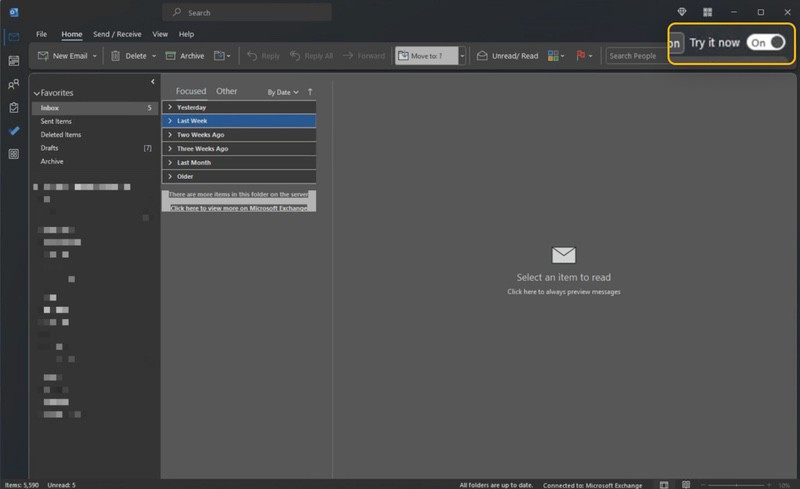Reverse sort order with the arrow
The image size is (800, 489).
pos(310,92)
